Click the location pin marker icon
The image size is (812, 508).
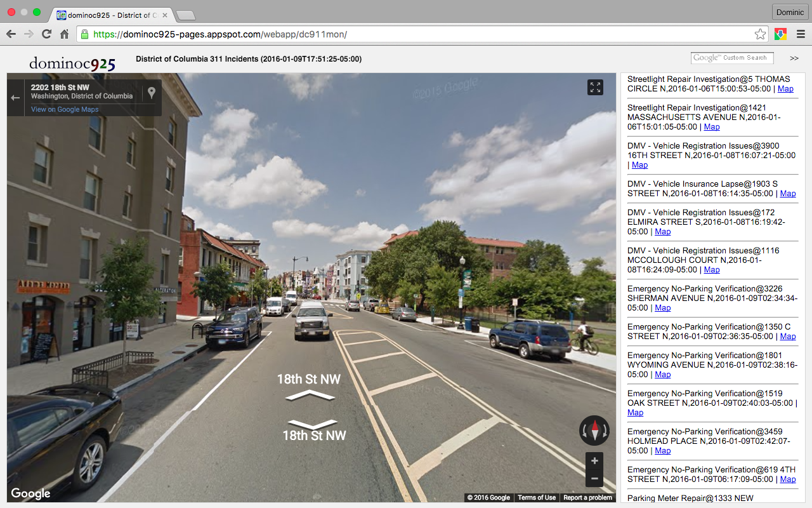152,93
